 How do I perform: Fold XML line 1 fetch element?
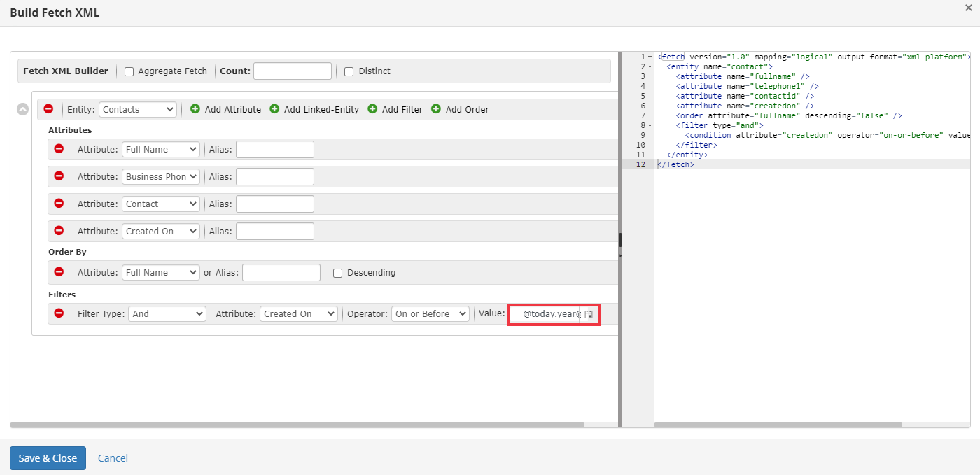coord(650,57)
